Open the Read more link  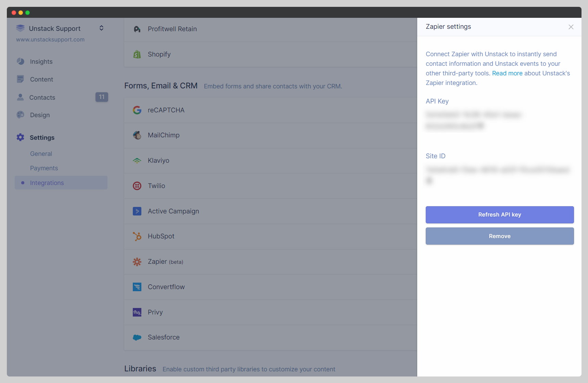pyautogui.click(x=507, y=73)
